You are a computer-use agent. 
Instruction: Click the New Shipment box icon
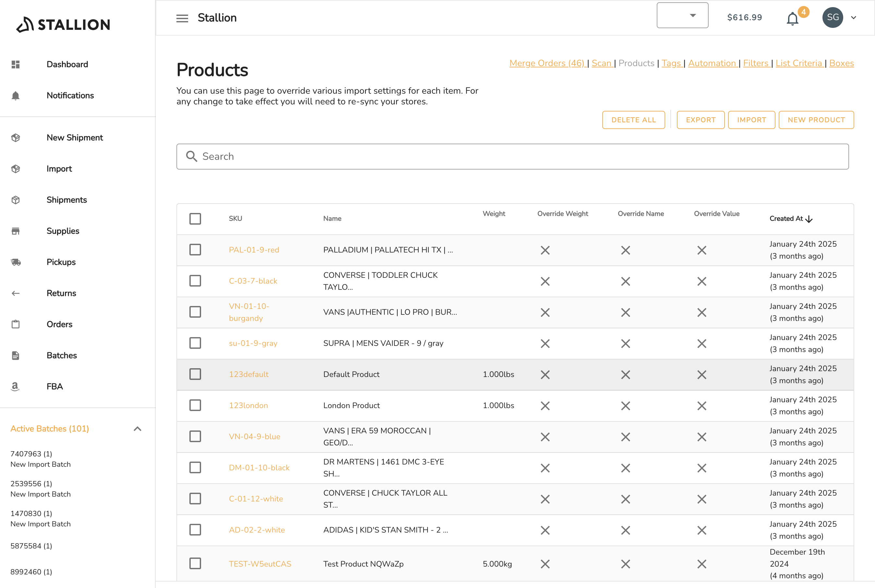pos(15,138)
